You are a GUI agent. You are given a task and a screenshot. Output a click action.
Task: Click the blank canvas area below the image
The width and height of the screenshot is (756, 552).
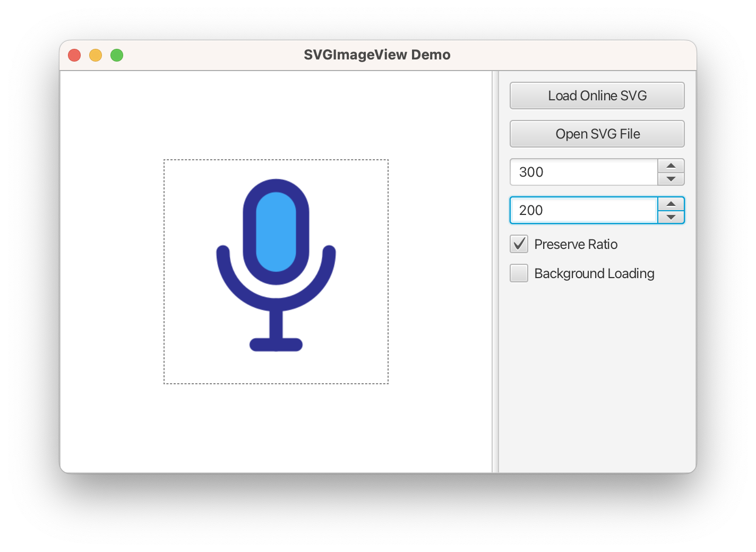tap(276, 425)
